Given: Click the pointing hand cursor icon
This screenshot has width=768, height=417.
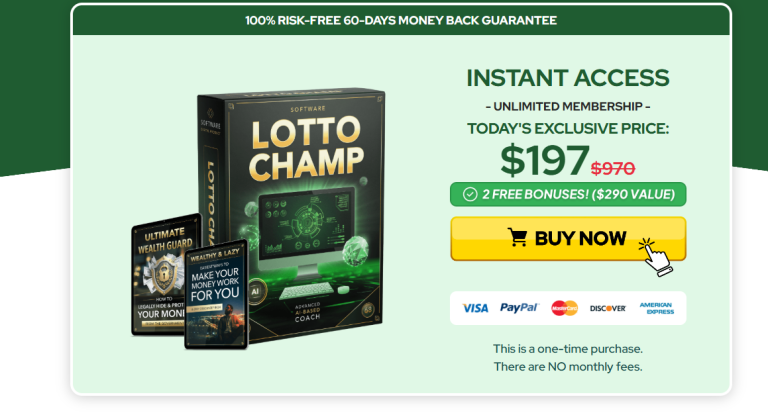Looking at the screenshot, I should 656,257.
